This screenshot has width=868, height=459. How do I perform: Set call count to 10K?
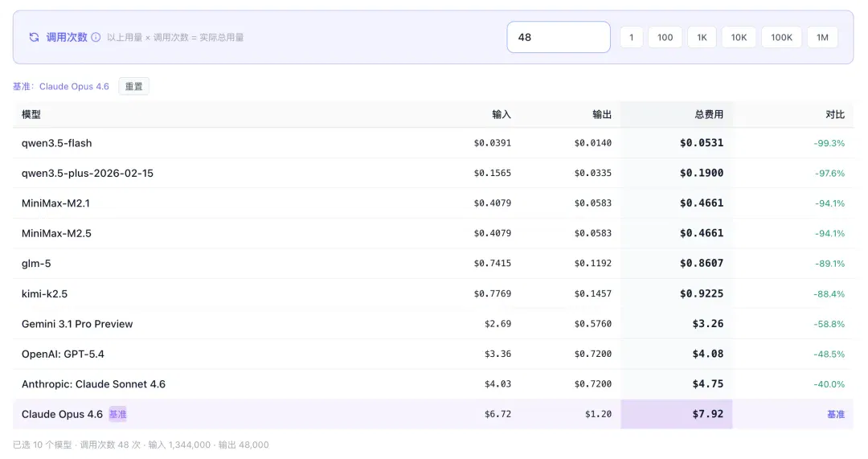(739, 37)
